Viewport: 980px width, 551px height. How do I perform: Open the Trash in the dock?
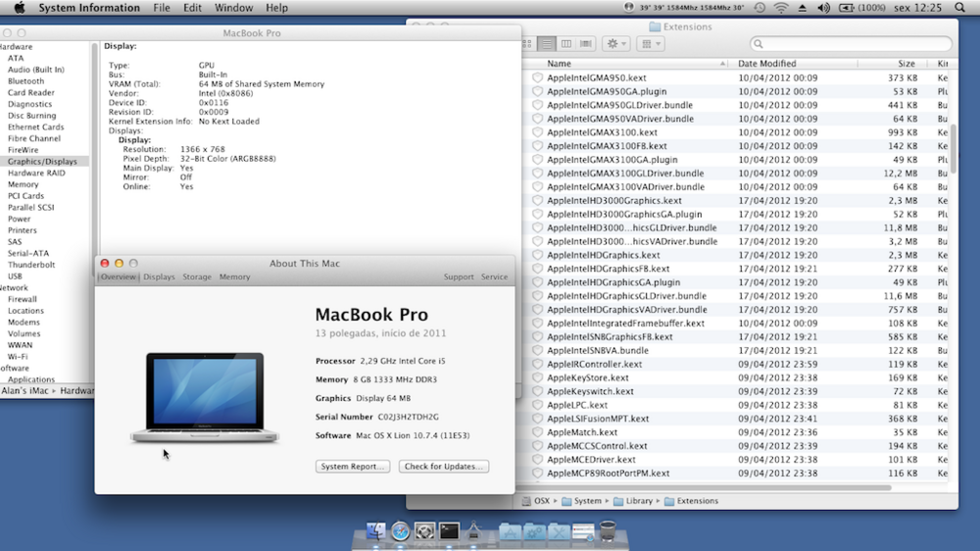tap(608, 531)
